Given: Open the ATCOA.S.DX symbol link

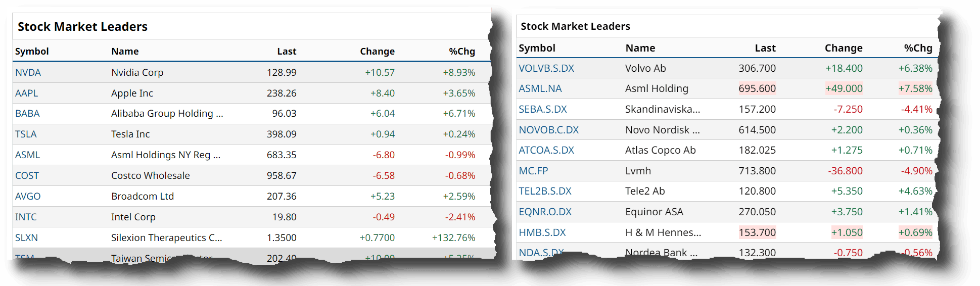Looking at the screenshot, I should [x=546, y=150].
